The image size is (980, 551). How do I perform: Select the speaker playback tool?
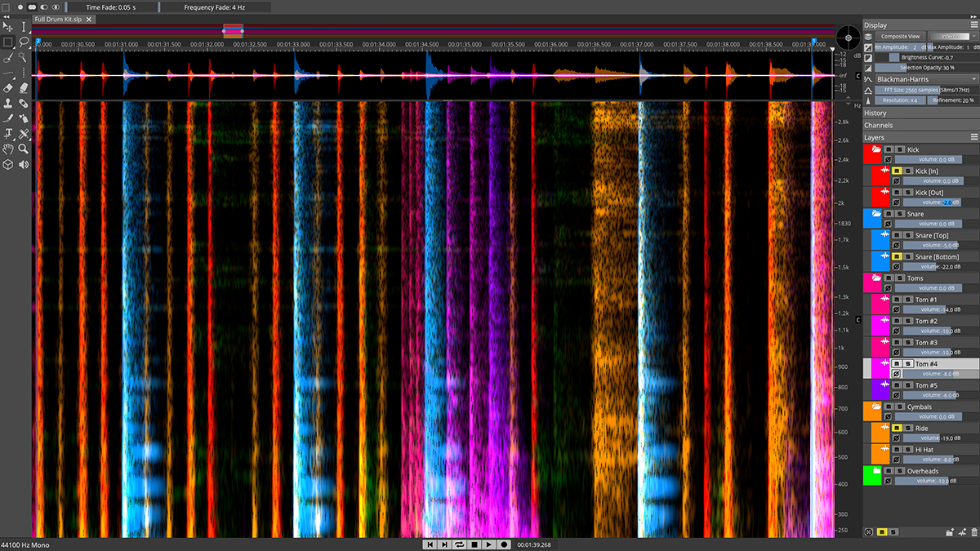point(24,164)
